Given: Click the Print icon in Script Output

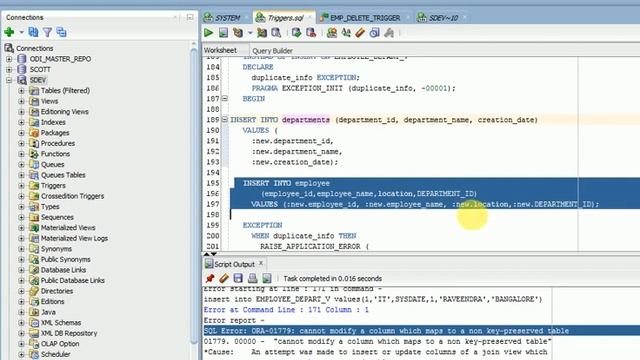Looking at the screenshot, I should 252,278.
